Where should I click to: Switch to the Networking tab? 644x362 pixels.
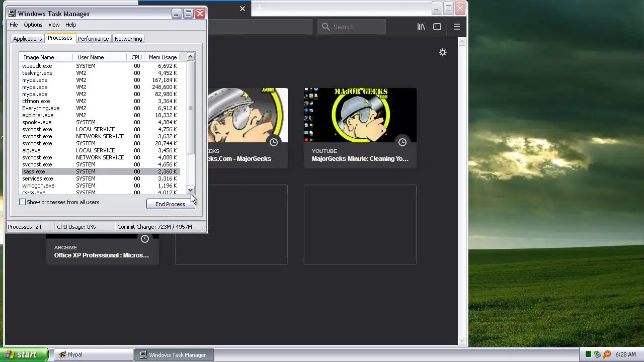pos(128,39)
